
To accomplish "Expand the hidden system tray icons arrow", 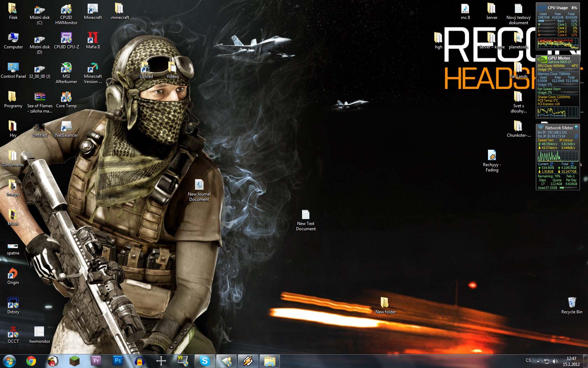I will (538, 361).
